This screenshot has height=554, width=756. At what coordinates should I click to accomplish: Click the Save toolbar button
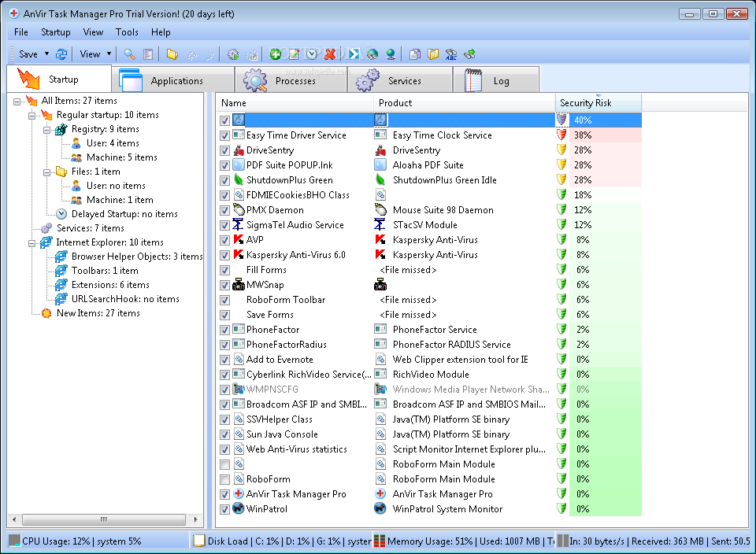[28, 54]
